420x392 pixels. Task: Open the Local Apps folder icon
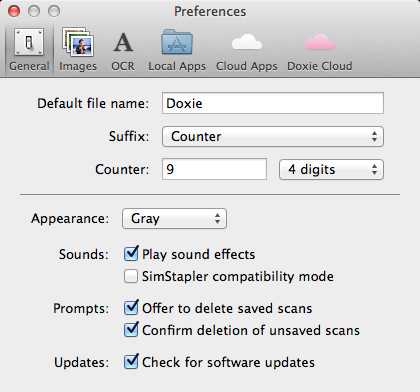click(x=177, y=42)
